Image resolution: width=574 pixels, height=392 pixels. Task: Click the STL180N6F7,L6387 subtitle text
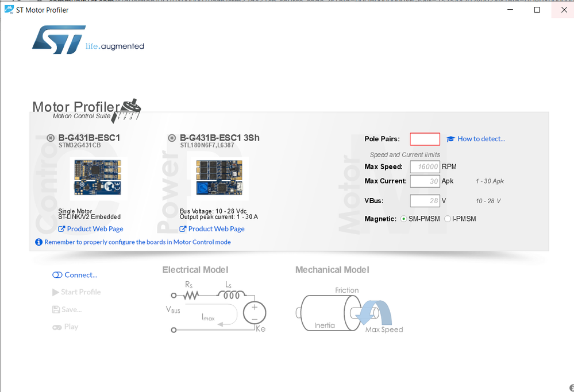point(207,145)
